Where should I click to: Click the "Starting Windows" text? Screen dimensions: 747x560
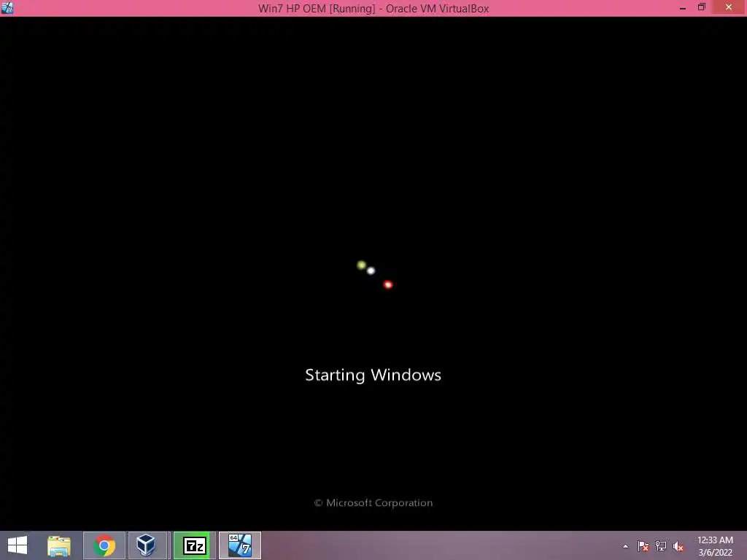pos(373,376)
